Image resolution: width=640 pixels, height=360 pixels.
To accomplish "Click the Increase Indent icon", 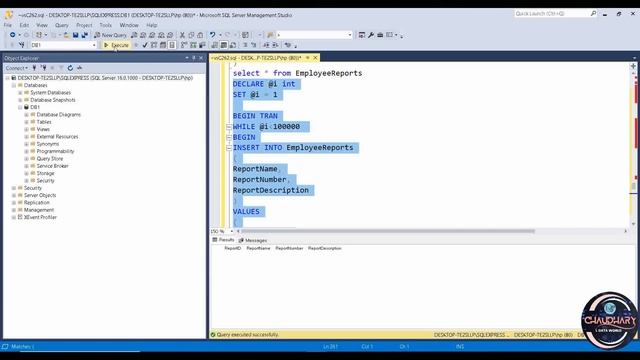I will pyautogui.click(x=276, y=45).
